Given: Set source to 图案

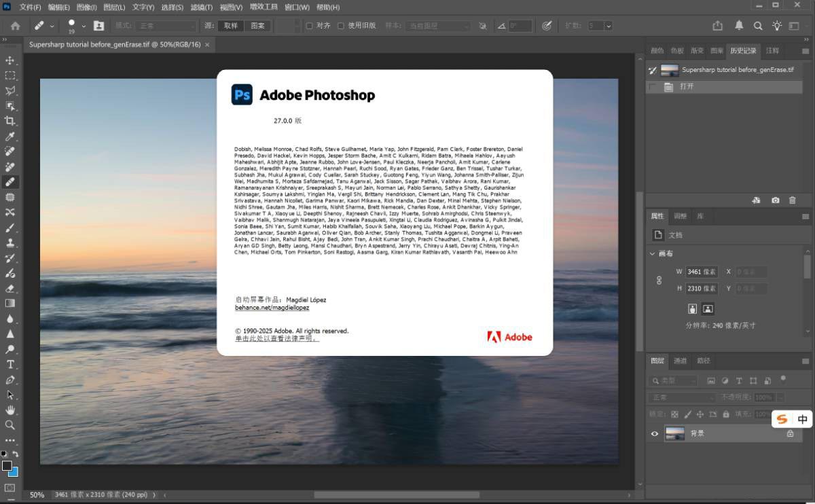Looking at the screenshot, I should [x=258, y=26].
